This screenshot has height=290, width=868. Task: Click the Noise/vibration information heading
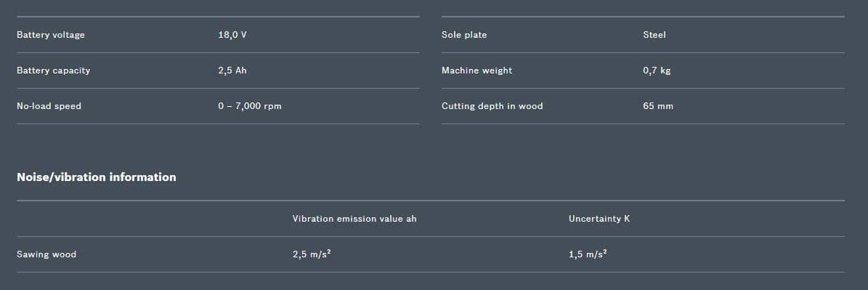click(x=97, y=177)
